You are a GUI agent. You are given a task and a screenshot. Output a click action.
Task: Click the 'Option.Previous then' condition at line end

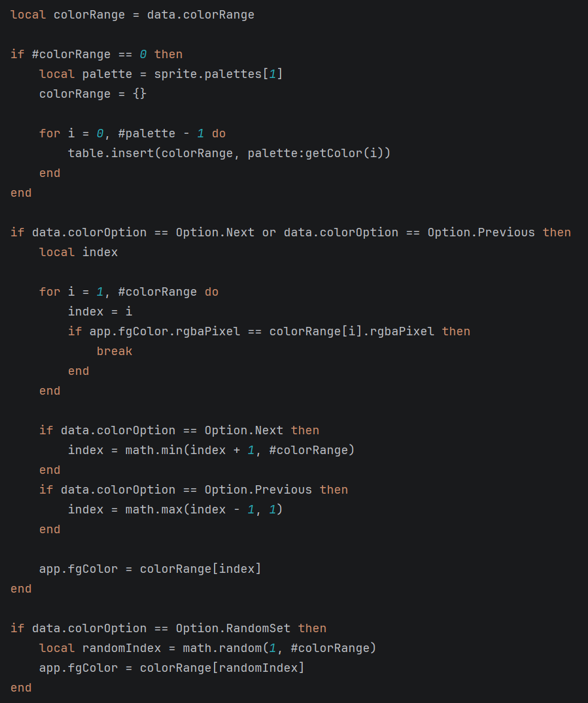tap(499, 232)
